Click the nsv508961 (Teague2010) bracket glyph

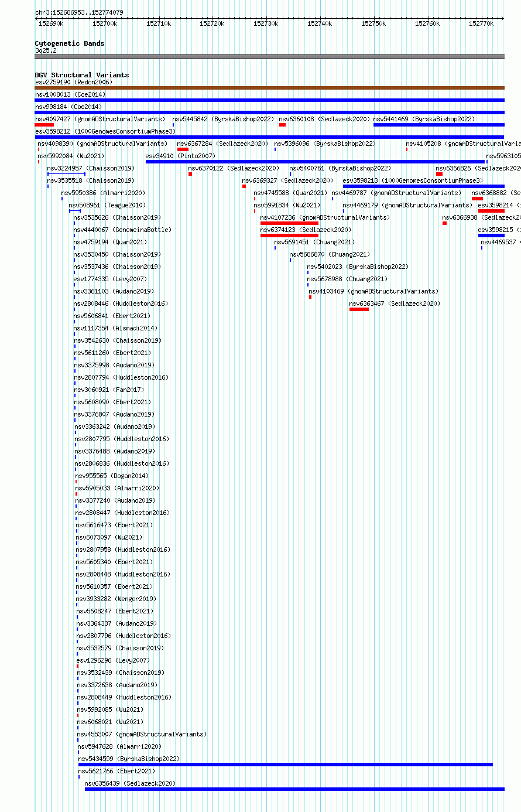click(75, 211)
